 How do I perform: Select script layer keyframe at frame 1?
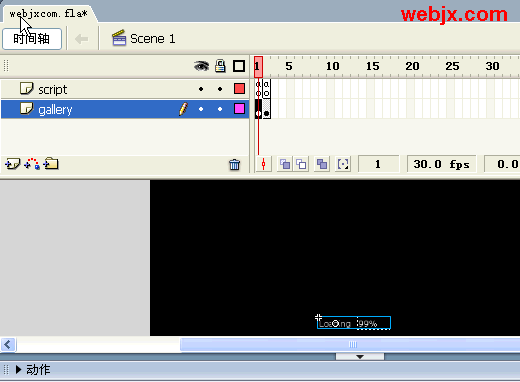tap(258, 89)
